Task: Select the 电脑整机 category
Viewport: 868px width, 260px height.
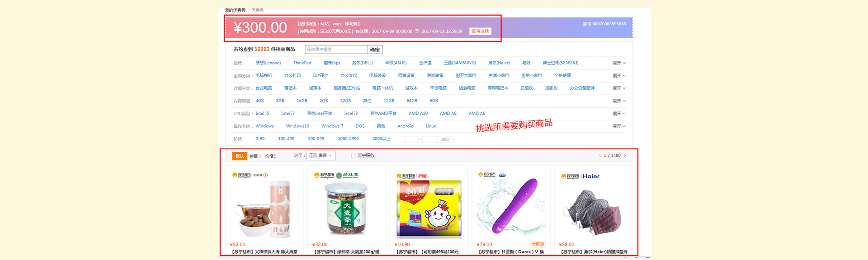Action: (264, 75)
